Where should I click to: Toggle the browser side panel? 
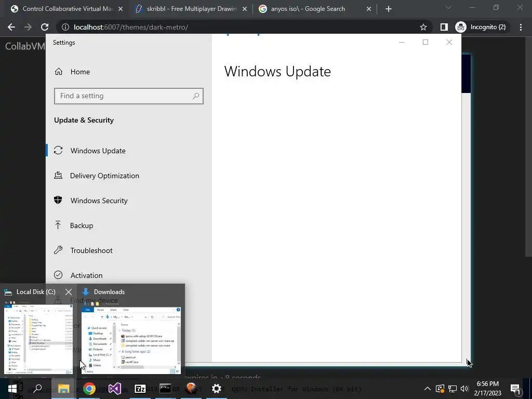[x=444, y=27]
